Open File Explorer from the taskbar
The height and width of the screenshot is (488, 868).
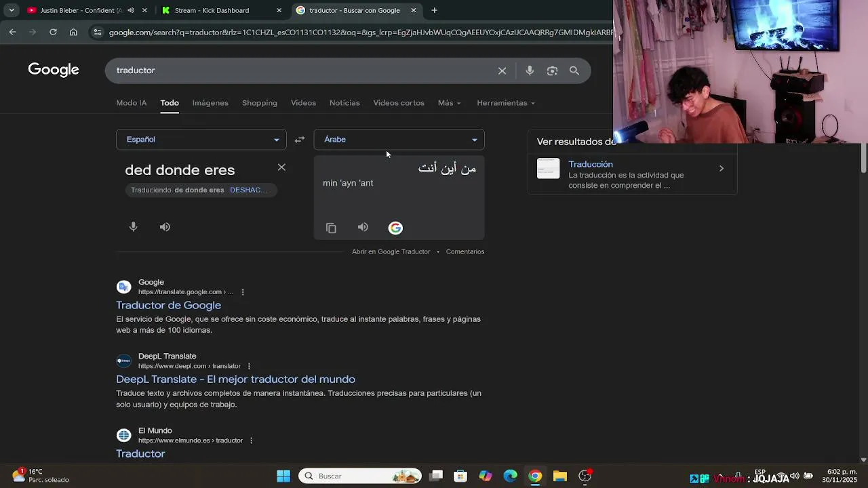tap(560, 476)
